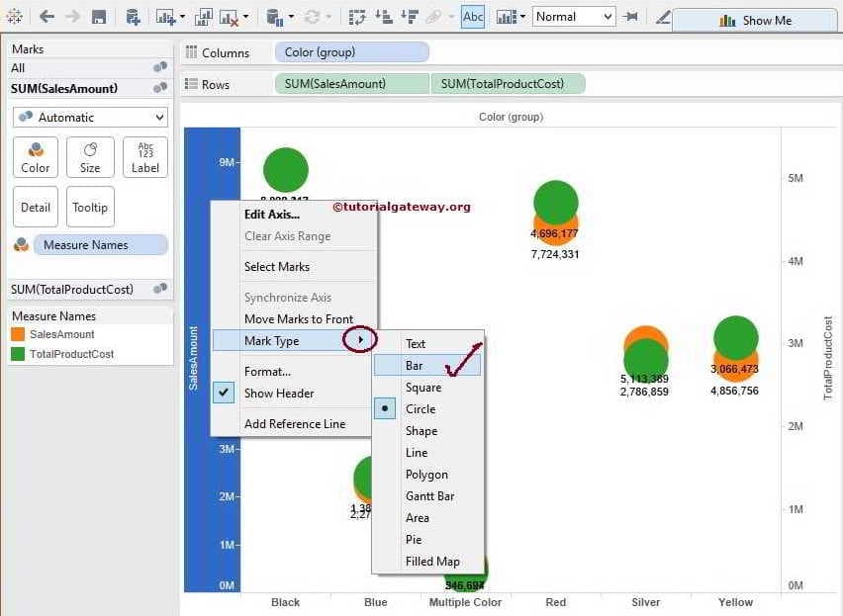Click the group members paperclip icon
This screenshot has width=843, height=616.
[434, 17]
